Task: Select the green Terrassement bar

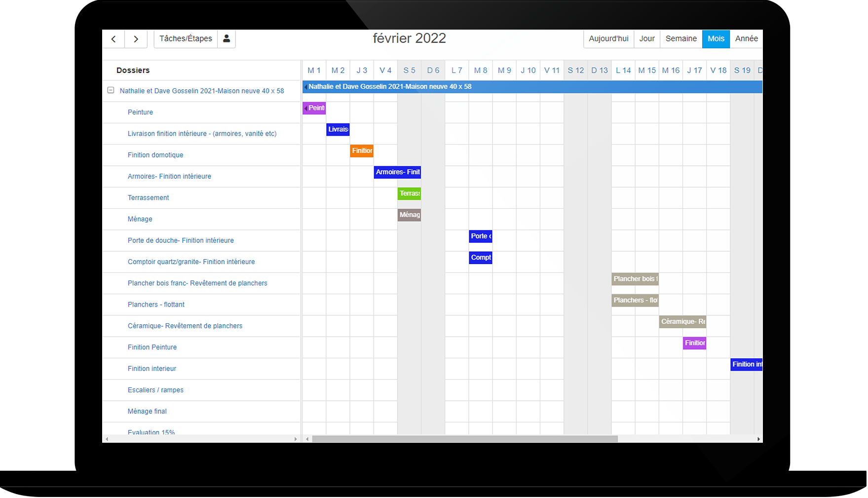Action: pos(409,193)
